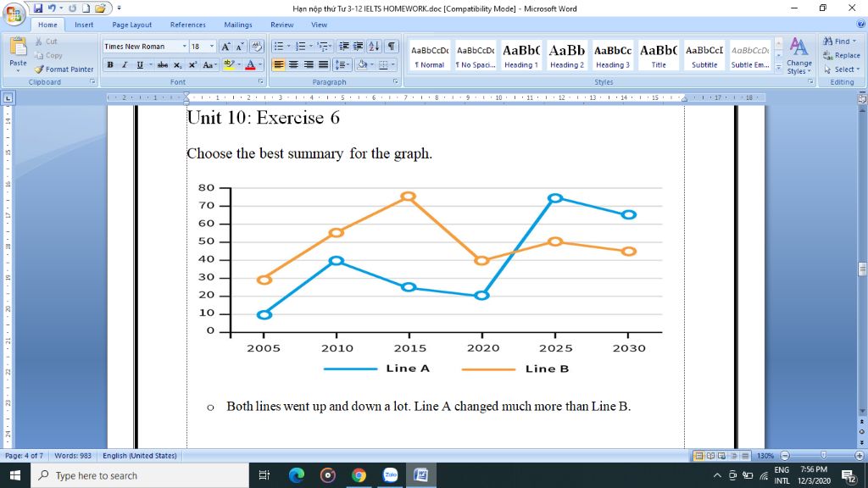Toggle strikethrough formatting
868x488 pixels.
tap(162, 64)
